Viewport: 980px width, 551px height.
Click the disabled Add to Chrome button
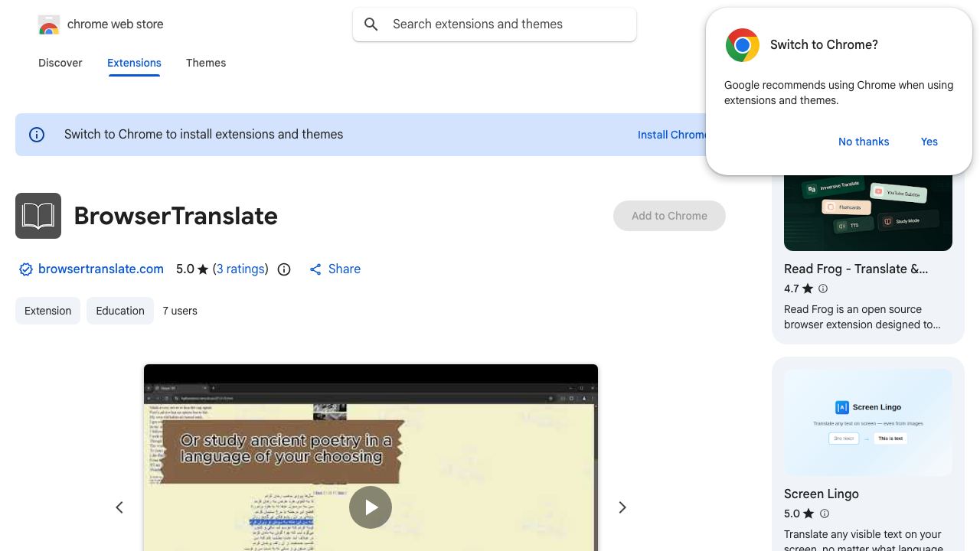[x=669, y=216]
